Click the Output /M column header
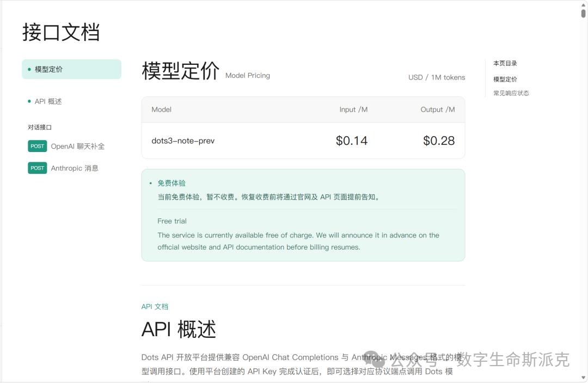588x383 pixels. click(438, 110)
